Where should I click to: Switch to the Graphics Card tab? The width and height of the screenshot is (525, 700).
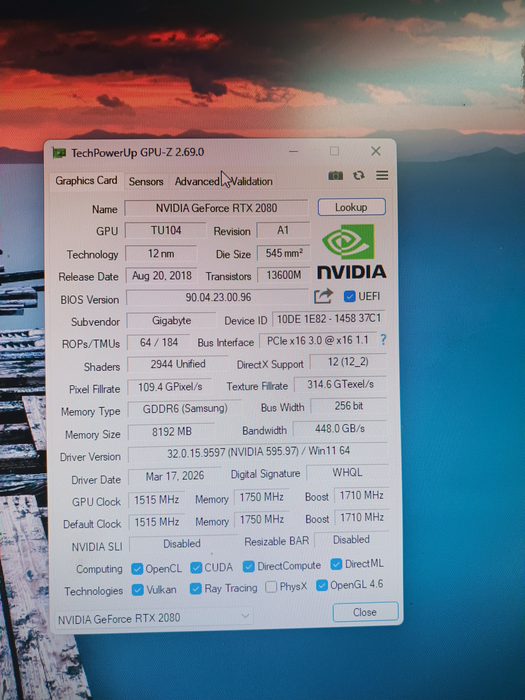click(86, 180)
